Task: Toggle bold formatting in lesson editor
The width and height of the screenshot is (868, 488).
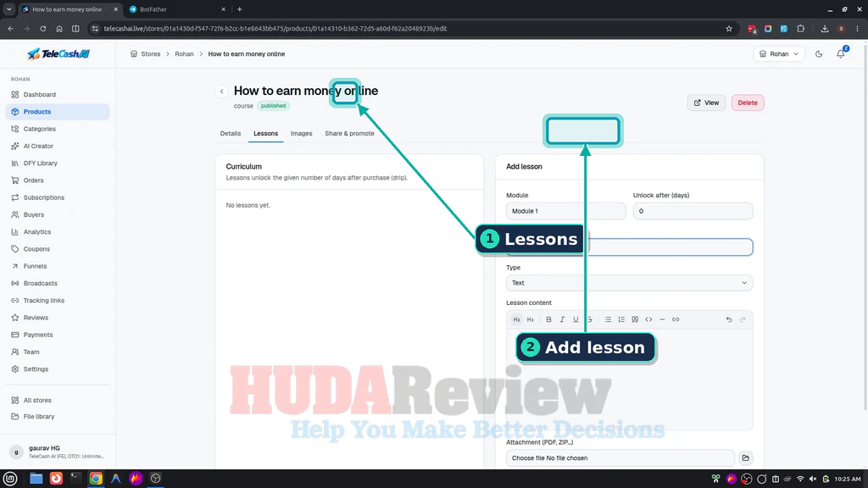Action: 548,319
